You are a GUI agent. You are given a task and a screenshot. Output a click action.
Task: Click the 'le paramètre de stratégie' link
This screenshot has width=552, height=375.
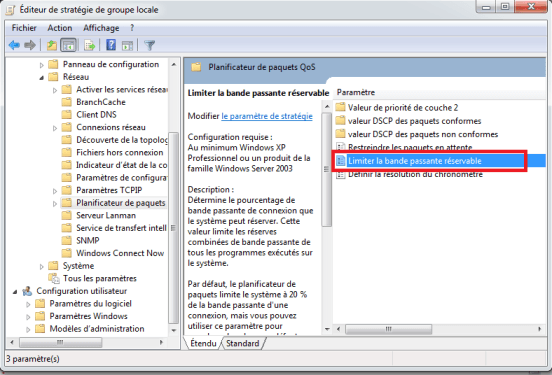click(267, 116)
